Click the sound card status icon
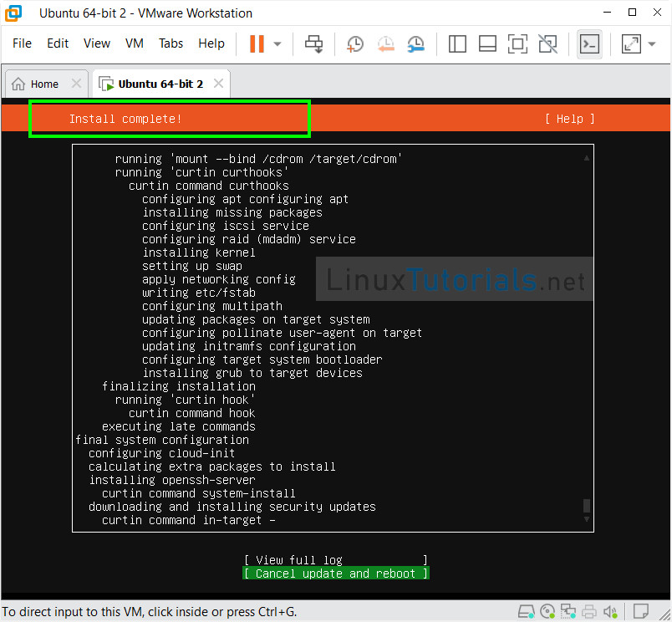Image resolution: width=672 pixels, height=622 pixels. click(x=610, y=611)
